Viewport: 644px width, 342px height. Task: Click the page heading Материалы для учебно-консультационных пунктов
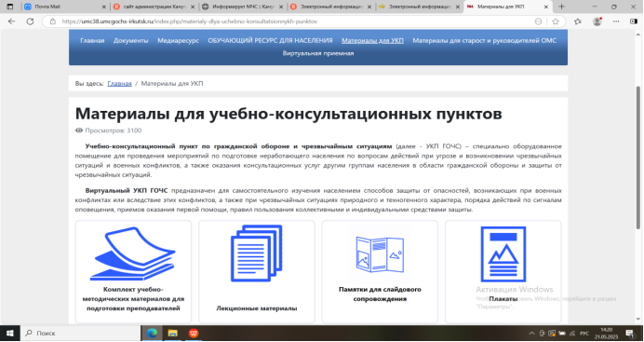coord(288,114)
